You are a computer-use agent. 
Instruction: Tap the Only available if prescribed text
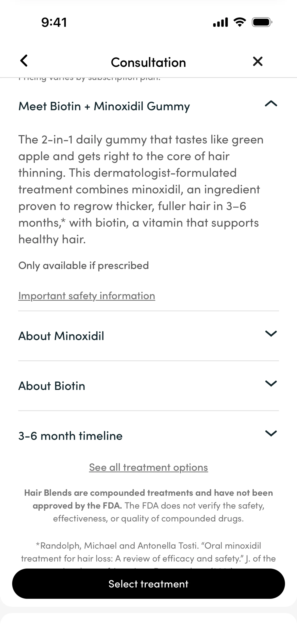point(84,266)
